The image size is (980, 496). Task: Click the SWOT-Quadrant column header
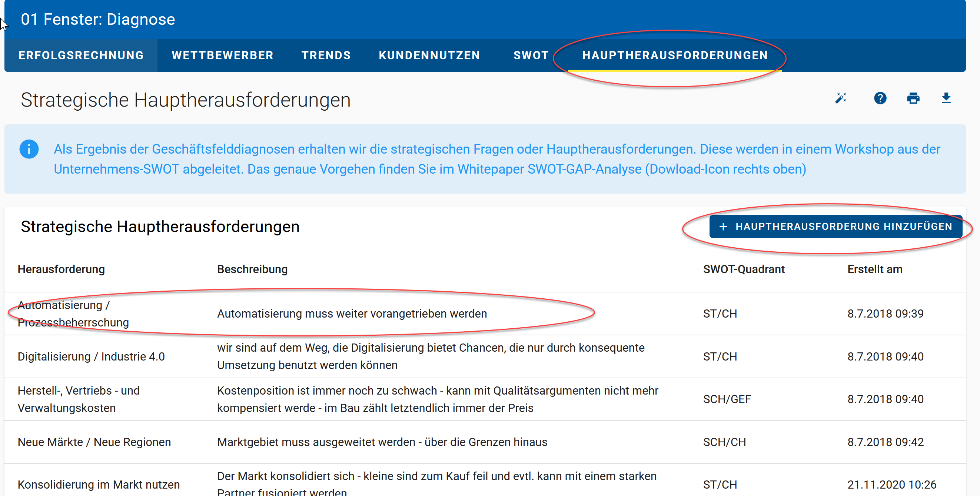pos(744,269)
